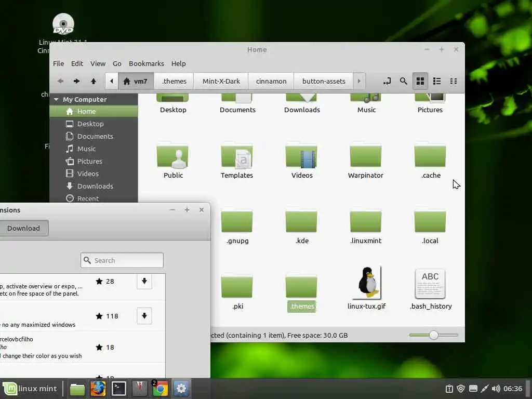Select the .bash_history text file icon
This screenshot has height=399, width=532.
pos(430,284)
